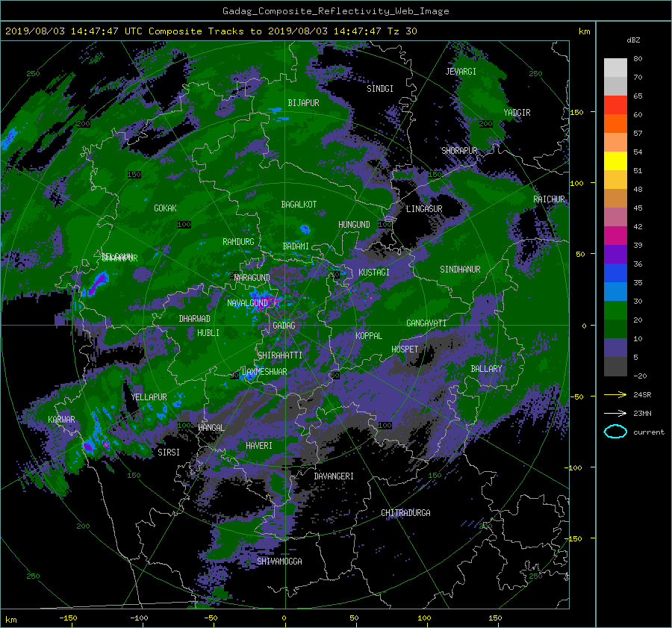
Task: Click the KOPPAL city label
Action: (x=369, y=335)
